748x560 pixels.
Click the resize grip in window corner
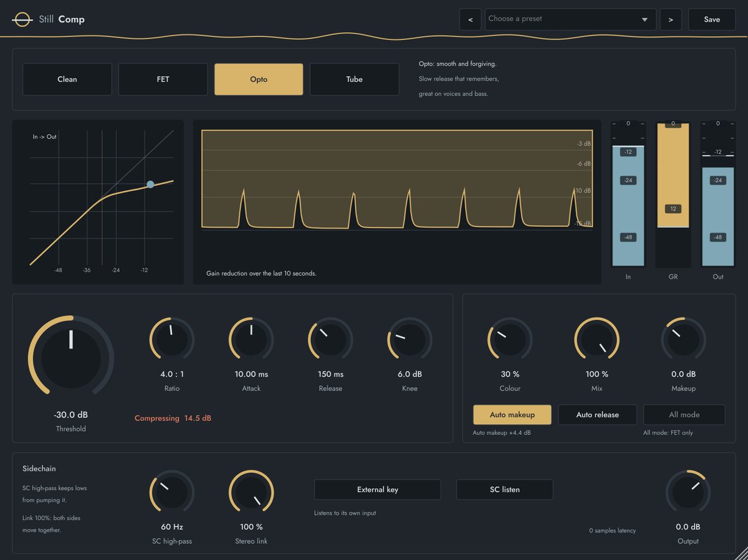click(741, 553)
